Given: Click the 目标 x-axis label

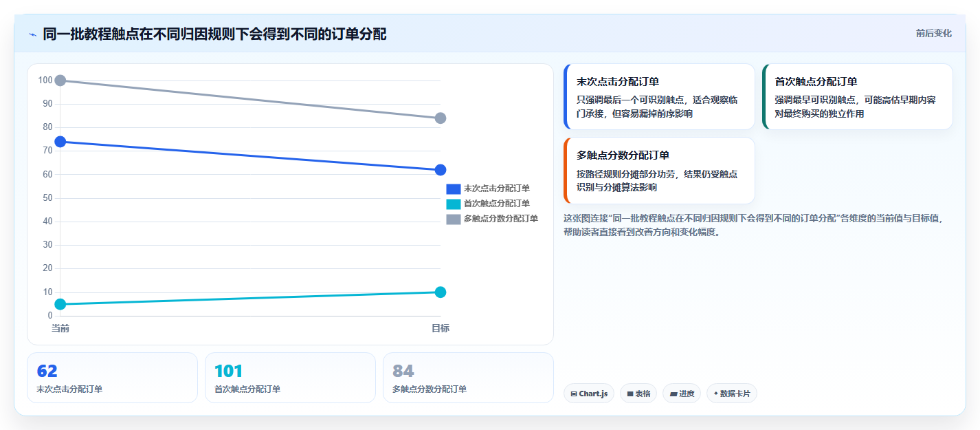Looking at the screenshot, I should coord(441,328).
